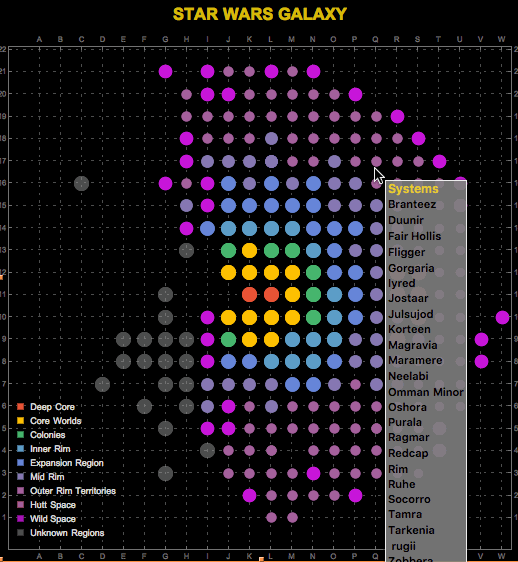The height and width of the screenshot is (562, 518).
Task: Click the Unknown Regions gray legend swatch
Action: (x=20, y=533)
